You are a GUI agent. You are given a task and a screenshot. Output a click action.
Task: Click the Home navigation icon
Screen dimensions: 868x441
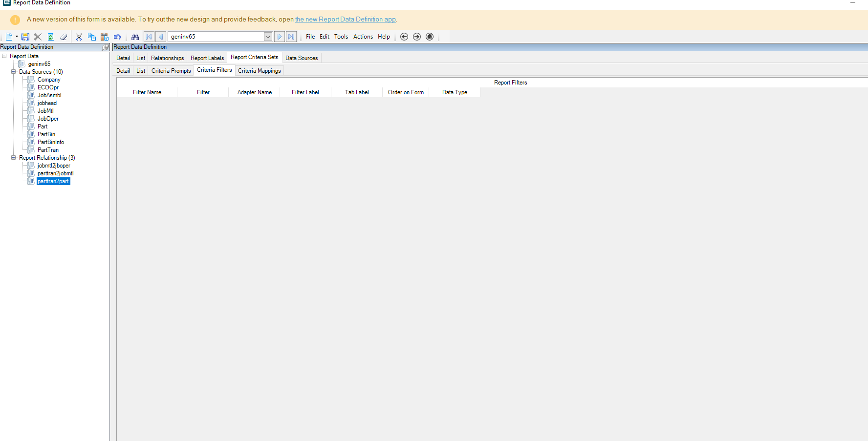click(430, 37)
